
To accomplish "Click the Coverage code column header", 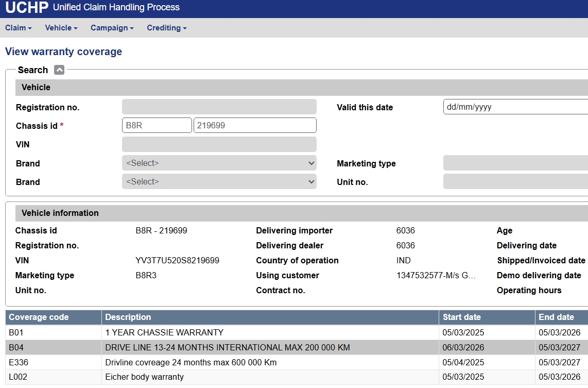I will click(x=54, y=317).
